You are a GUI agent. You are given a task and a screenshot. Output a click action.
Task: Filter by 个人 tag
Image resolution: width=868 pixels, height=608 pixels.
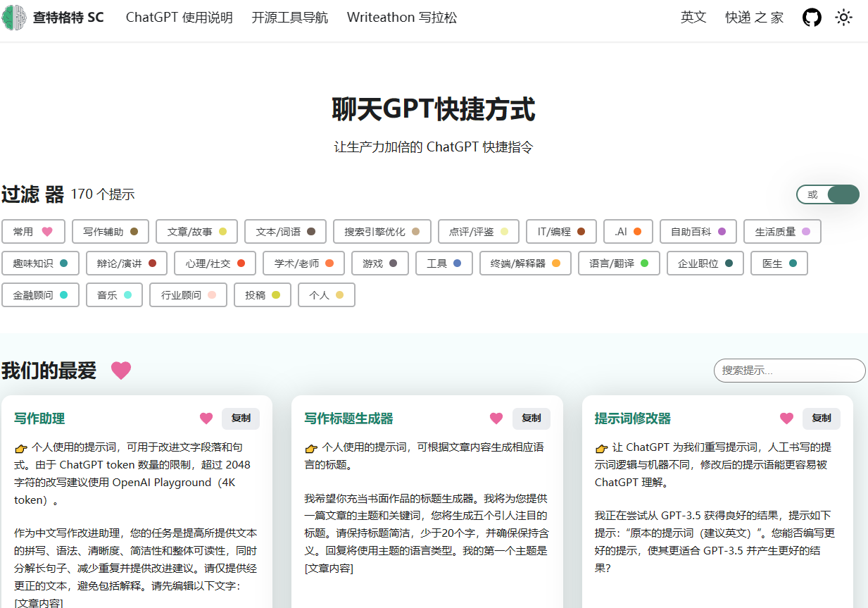(x=327, y=294)
